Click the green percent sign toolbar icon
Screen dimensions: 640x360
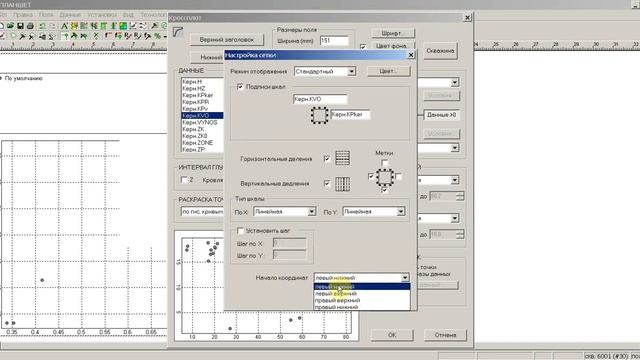pos(157,36)
